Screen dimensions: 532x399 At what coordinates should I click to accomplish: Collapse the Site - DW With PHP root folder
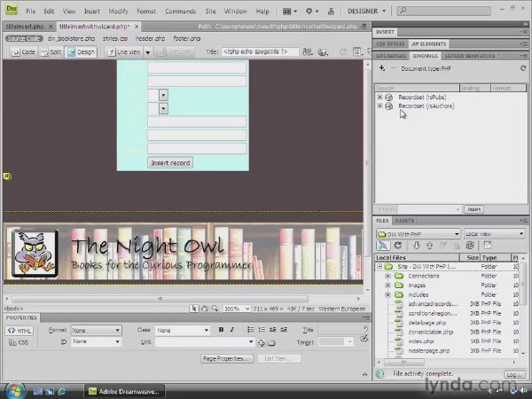pos(379,267)
